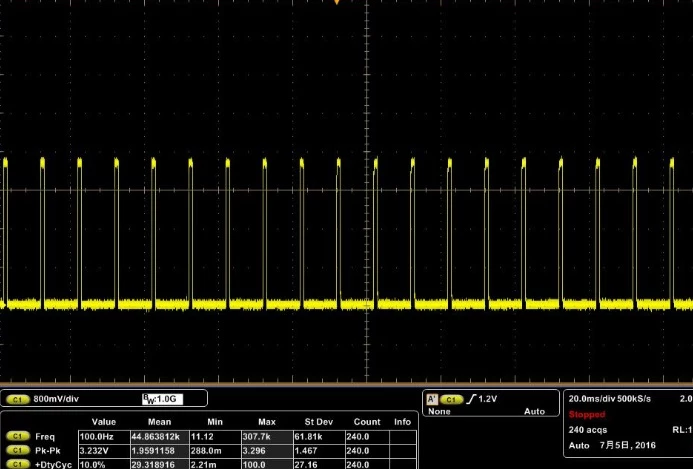Viewport: 693px width, 469px height.
Task: Click the 10.0% duty cycle value cell
Action: pyautogui.click(x=104, y=464)
